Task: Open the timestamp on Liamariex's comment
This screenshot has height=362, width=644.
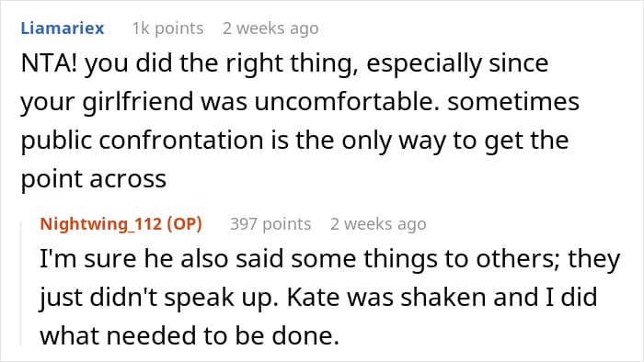Action: (x=270, y=28)
